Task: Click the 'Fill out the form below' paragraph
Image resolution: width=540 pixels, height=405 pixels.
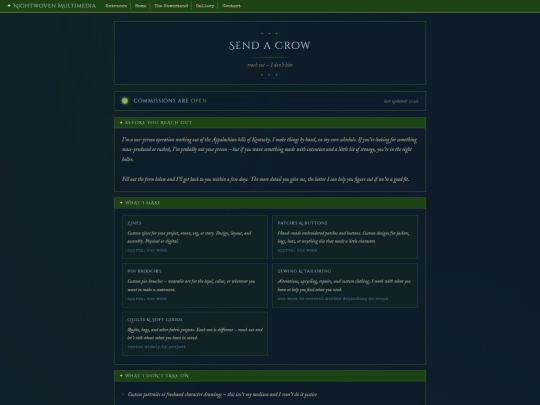Action: click(x=266, y=179)
